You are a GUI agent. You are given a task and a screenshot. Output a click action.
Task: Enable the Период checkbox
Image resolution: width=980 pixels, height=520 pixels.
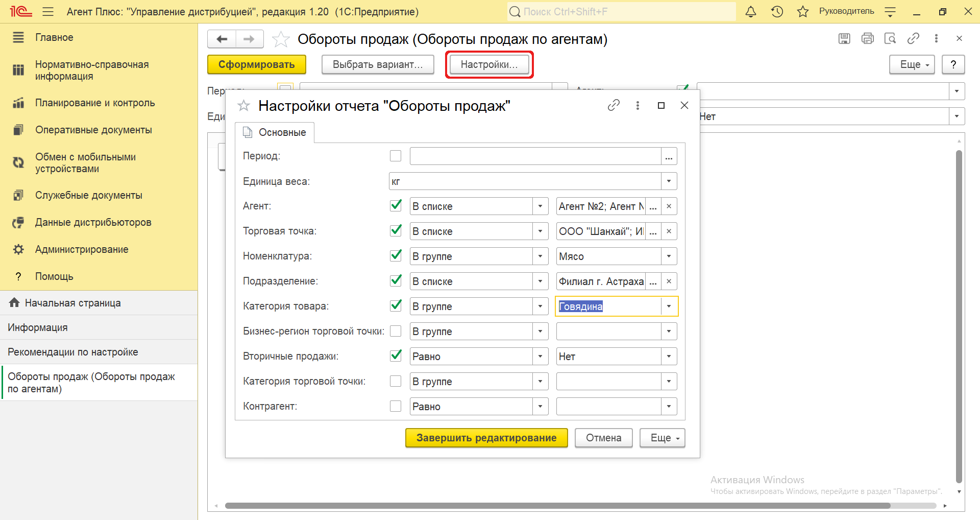(396, 156)
